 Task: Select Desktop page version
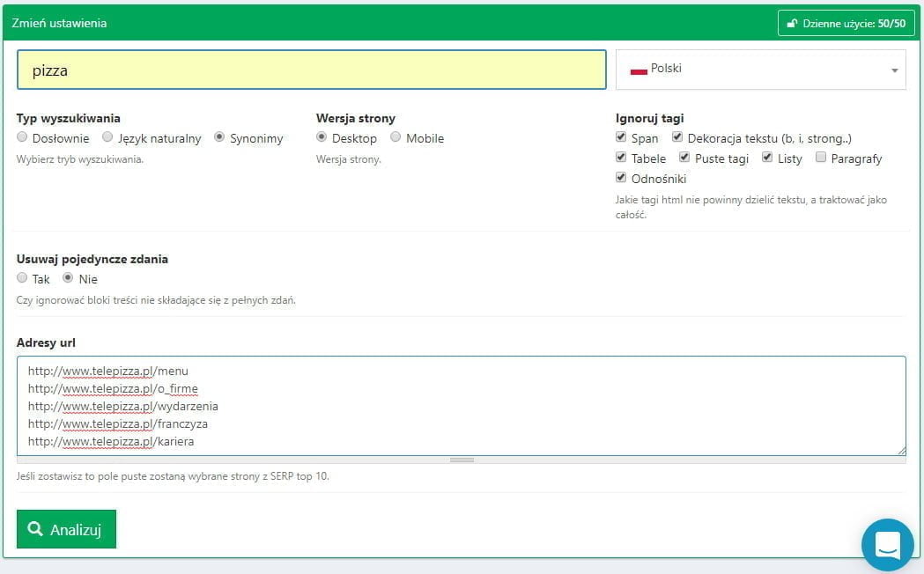[322, 137]
